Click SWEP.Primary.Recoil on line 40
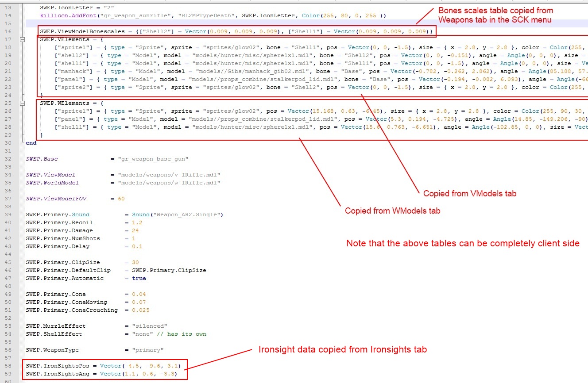 pos(59,223)
